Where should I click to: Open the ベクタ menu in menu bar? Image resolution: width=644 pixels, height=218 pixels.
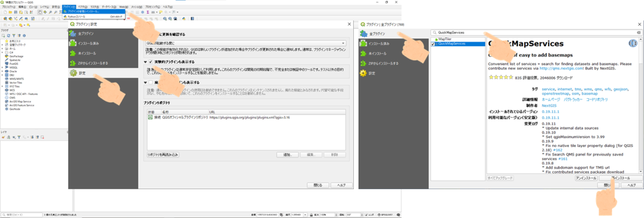(83, 6)
